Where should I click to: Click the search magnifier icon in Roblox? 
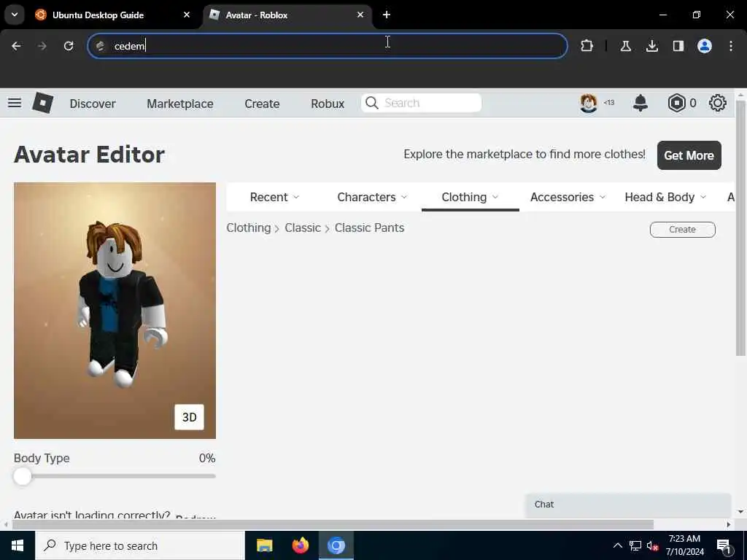pos(372,103)
